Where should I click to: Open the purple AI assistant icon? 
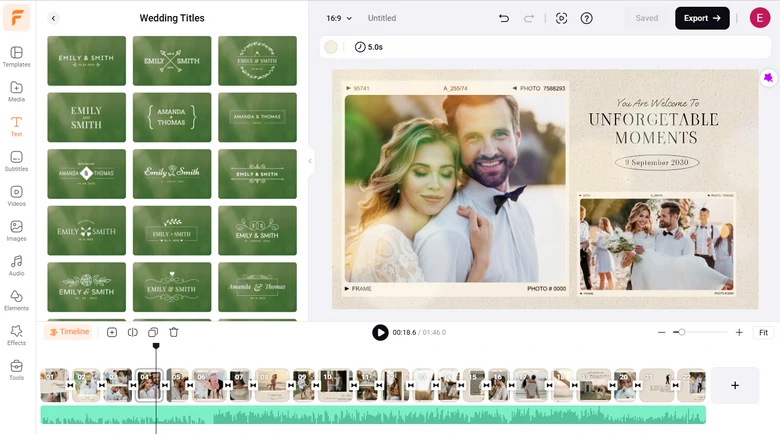pyautogui.click(x=769, y=78)
